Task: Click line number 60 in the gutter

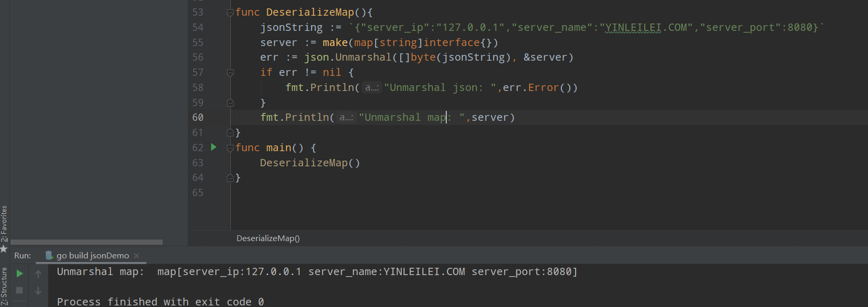Action: click(x=198, y=117)
